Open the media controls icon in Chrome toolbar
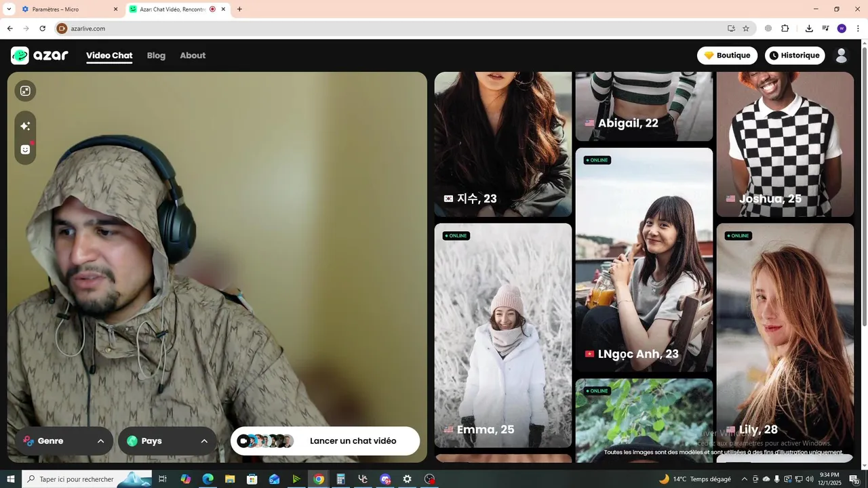The height and width of the screenshot is (488, 868). 825,28
